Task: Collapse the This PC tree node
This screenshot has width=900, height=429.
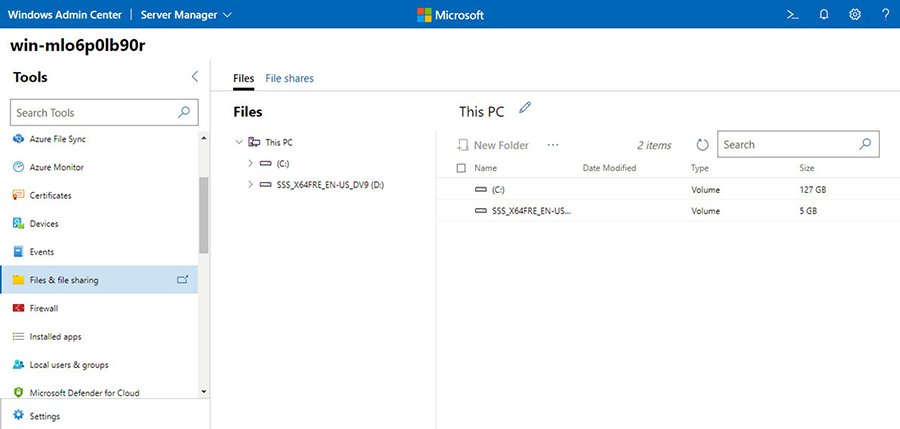Action: tap(239, 142)
